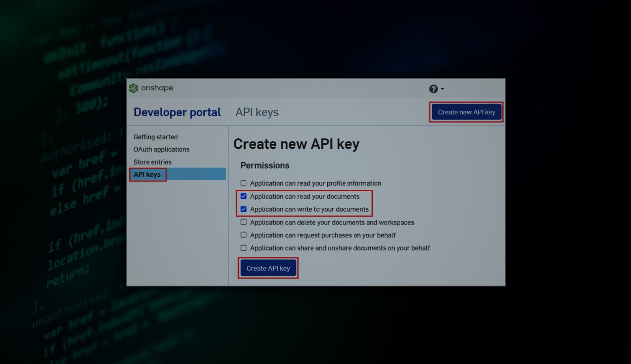631x364 pixels.
Task: Click the 'Create new API key' page heading
Action: tap(297, 144)
